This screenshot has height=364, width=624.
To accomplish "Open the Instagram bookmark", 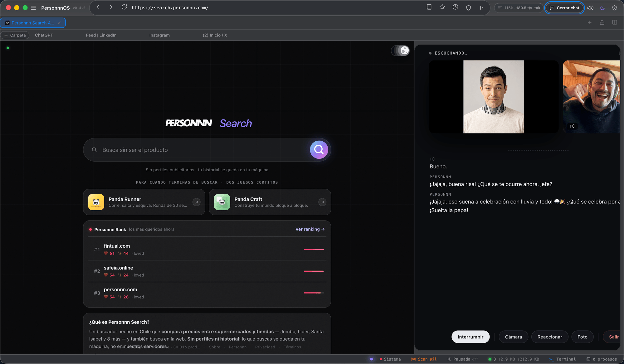I will click(x=159, y=35).
